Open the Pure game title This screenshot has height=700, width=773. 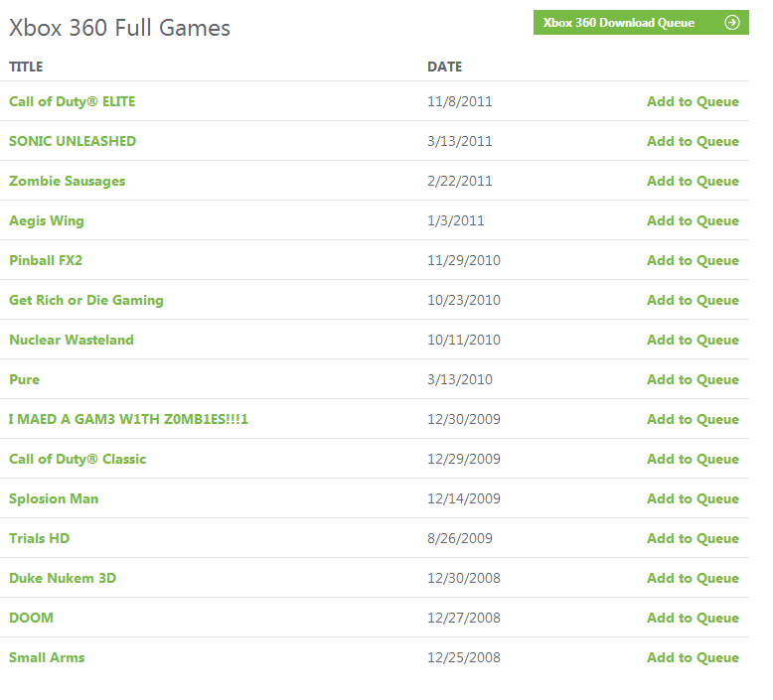(24, 380)
